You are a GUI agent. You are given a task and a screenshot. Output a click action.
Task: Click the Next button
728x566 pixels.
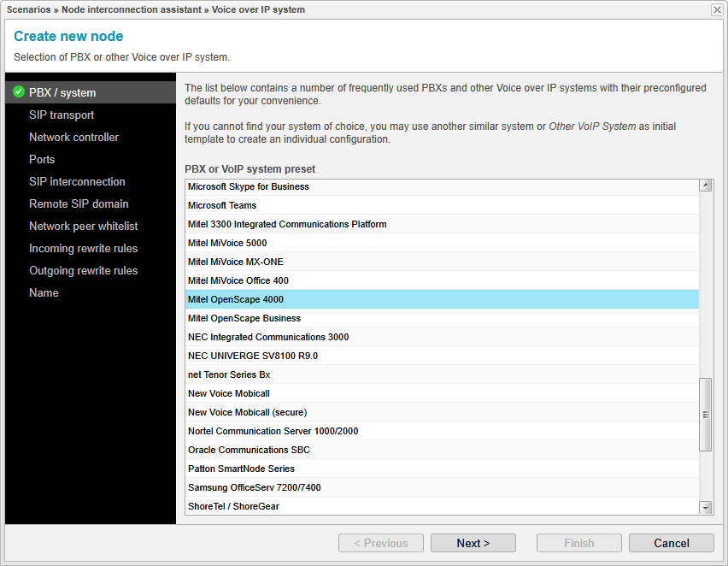point(473,543)
